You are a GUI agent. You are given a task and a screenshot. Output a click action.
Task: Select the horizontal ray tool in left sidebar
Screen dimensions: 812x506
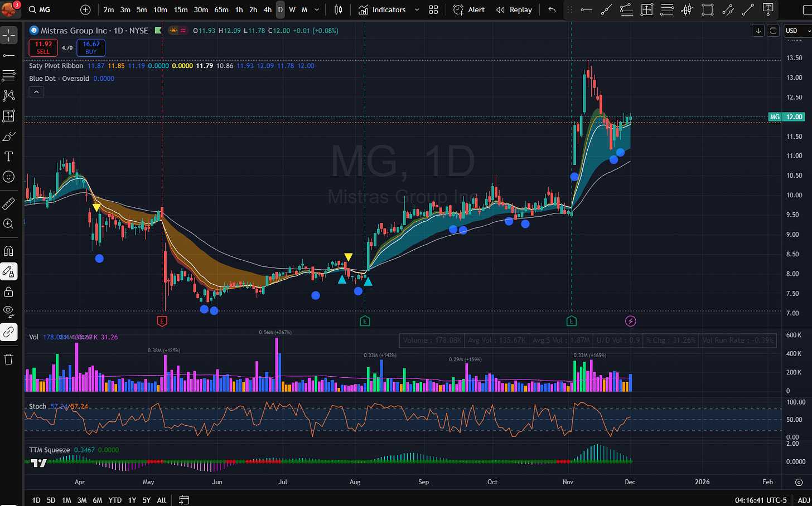(9, 55)
